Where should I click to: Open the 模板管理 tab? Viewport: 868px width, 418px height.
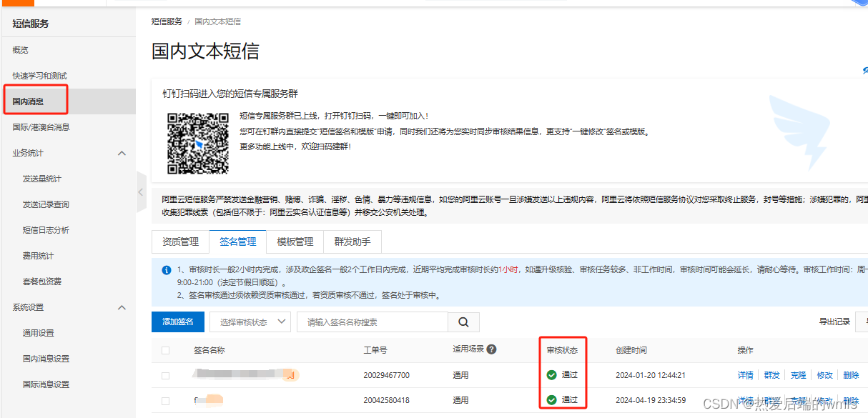click(x=295, y=242)
